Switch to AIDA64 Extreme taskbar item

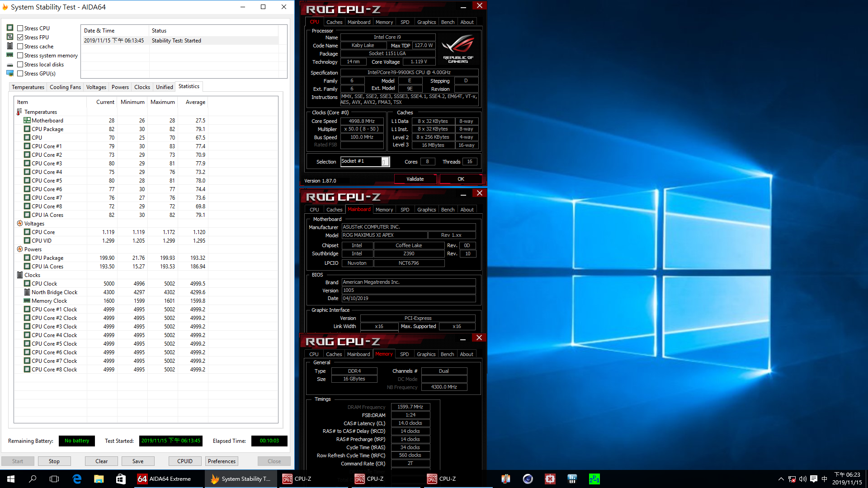click(x=168, y=479)
